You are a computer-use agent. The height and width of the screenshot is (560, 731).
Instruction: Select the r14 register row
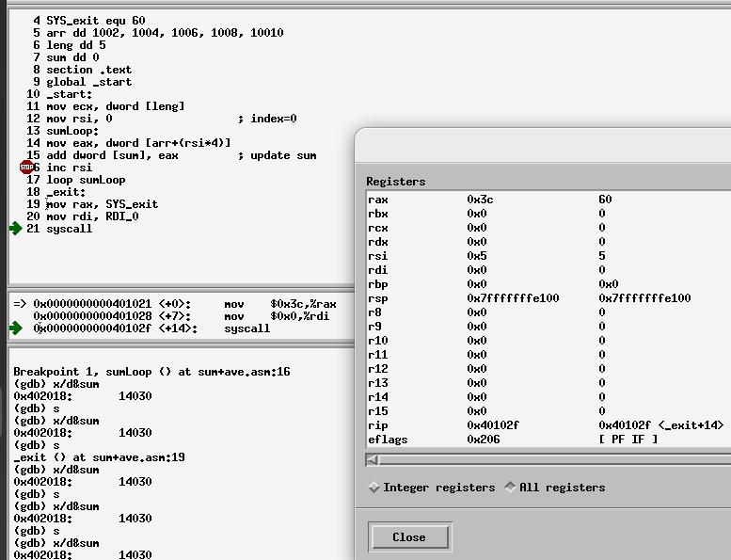[549, 397]
